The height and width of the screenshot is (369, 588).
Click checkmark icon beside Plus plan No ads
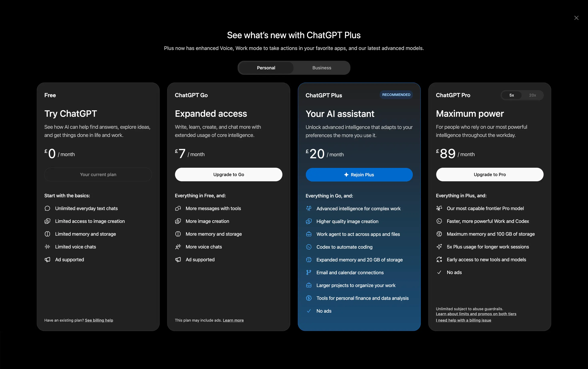coord(309,311)
